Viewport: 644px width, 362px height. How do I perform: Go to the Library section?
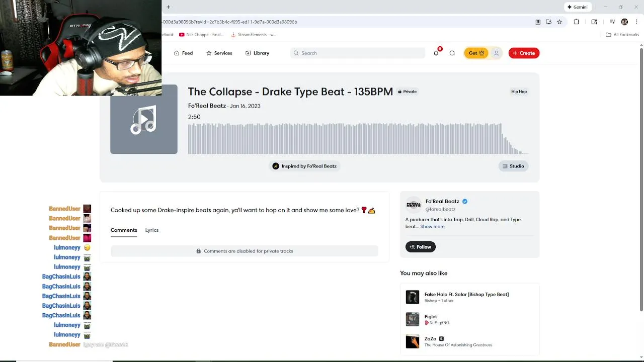(257, 53)
